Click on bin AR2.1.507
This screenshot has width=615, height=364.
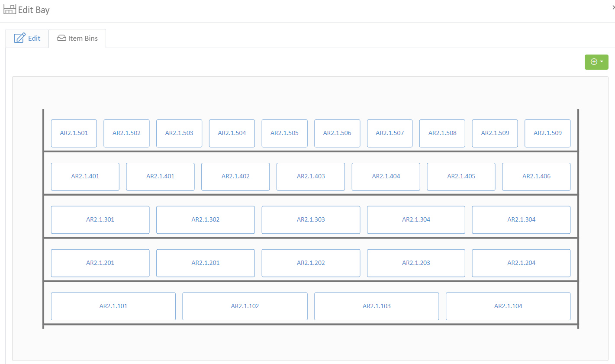point(390,133)
